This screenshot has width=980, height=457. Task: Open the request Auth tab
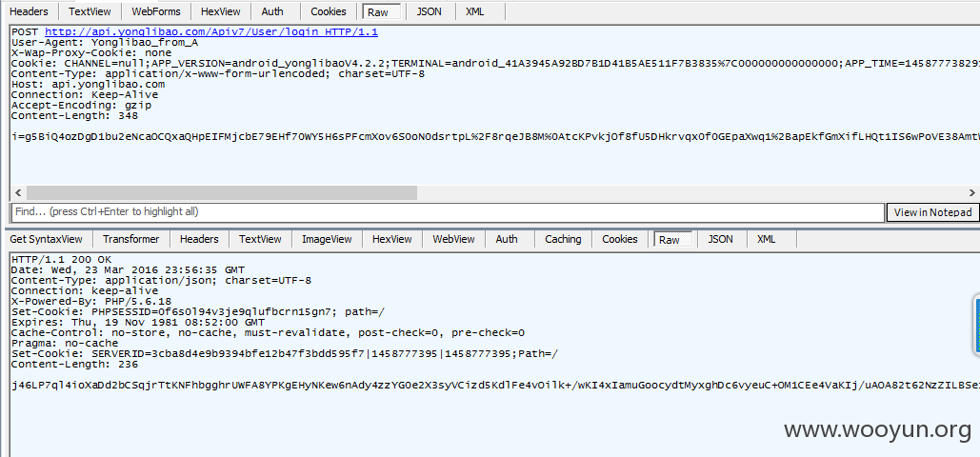click(x=272, y=11)
